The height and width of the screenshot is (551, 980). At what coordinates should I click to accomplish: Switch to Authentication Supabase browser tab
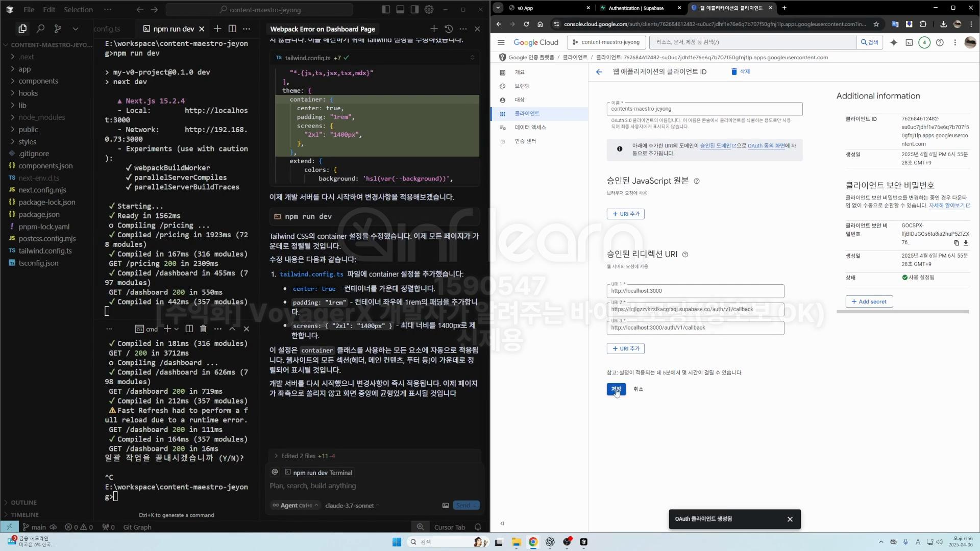pos(640,8)
